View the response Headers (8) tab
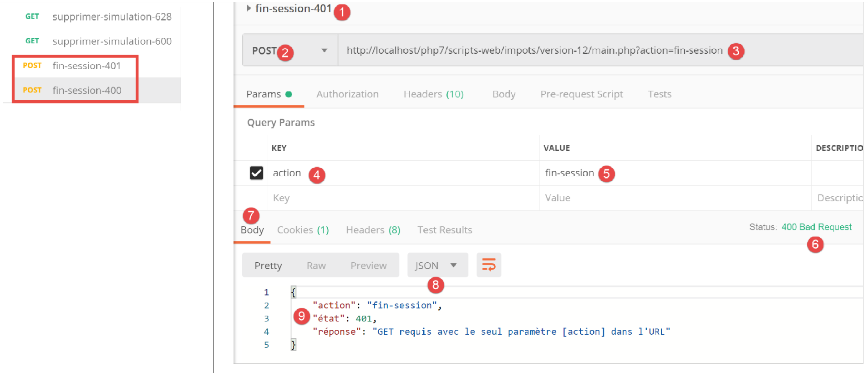Image resolution: width=868 pixels, height=373 pixels. 373,230
